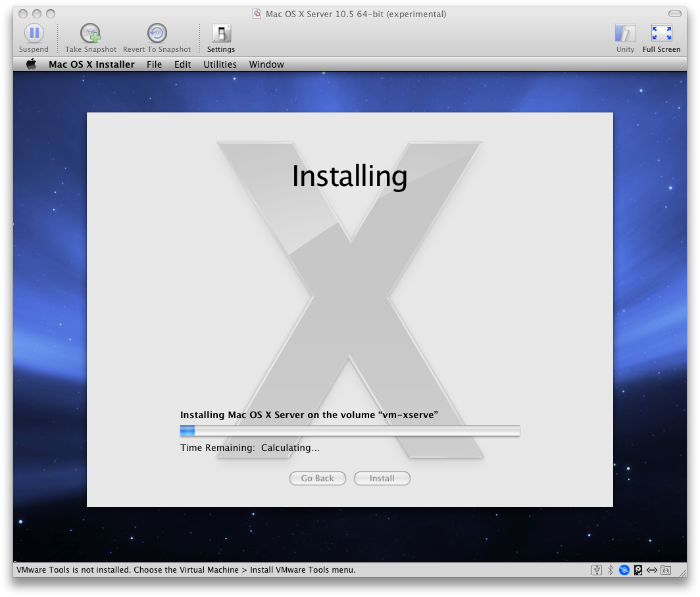
Task: Open the Apple menu in the guest
Action: click(32, 64)
